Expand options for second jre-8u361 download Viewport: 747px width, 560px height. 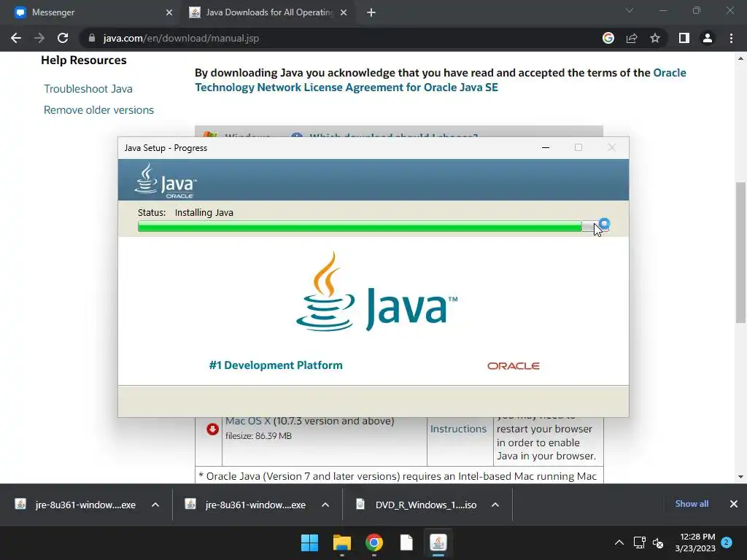pos(325,505)
